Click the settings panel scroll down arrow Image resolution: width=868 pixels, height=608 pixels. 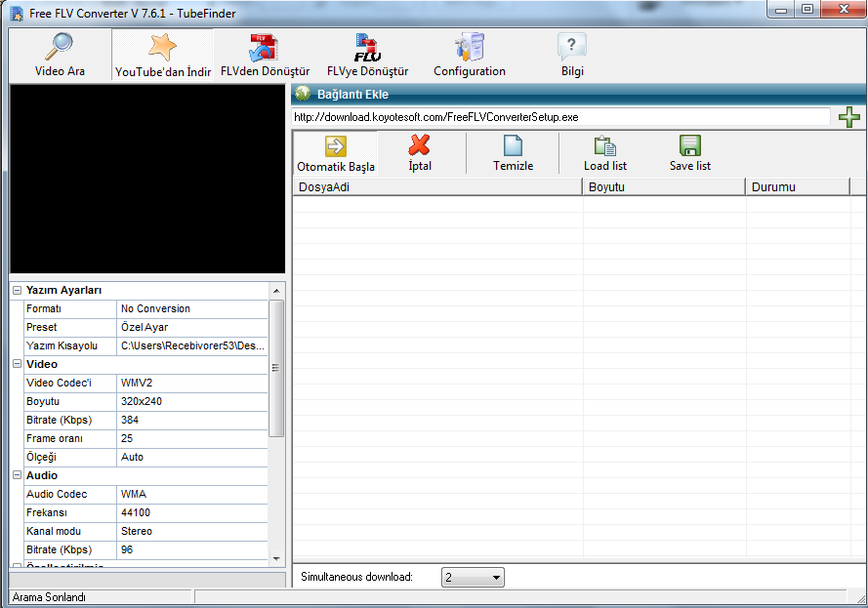pyautogui.click(x=276, y=559)
